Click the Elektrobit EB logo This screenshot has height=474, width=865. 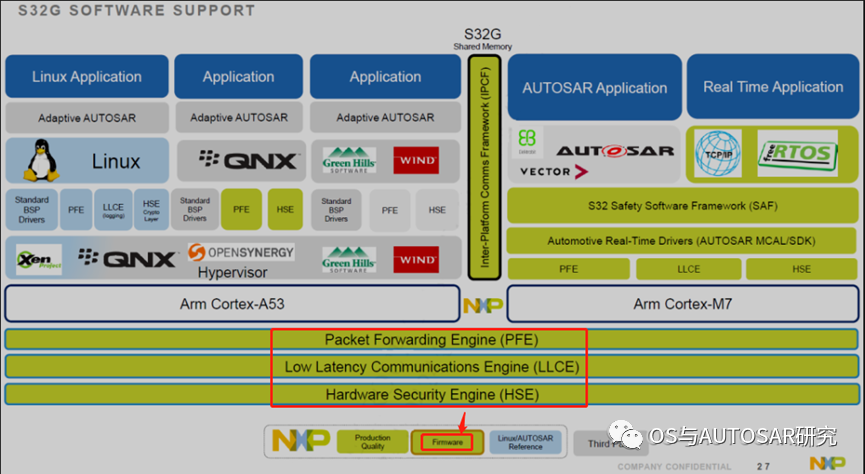[527, 141]
